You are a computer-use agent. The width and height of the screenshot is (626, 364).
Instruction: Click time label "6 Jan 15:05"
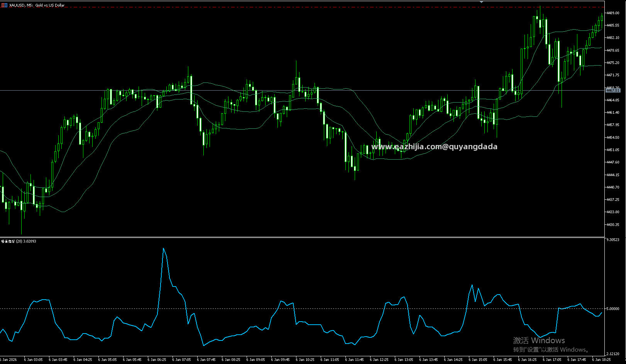tap(478, 360)
